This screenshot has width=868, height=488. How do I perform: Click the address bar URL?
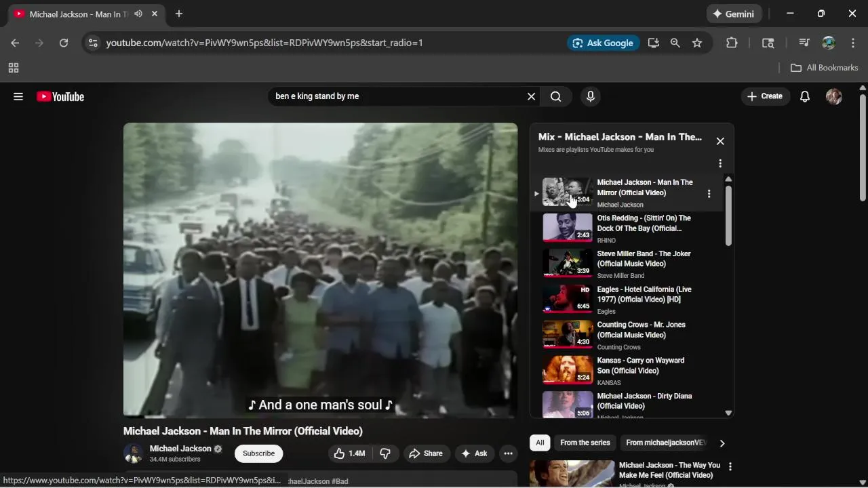coord(264,43)
